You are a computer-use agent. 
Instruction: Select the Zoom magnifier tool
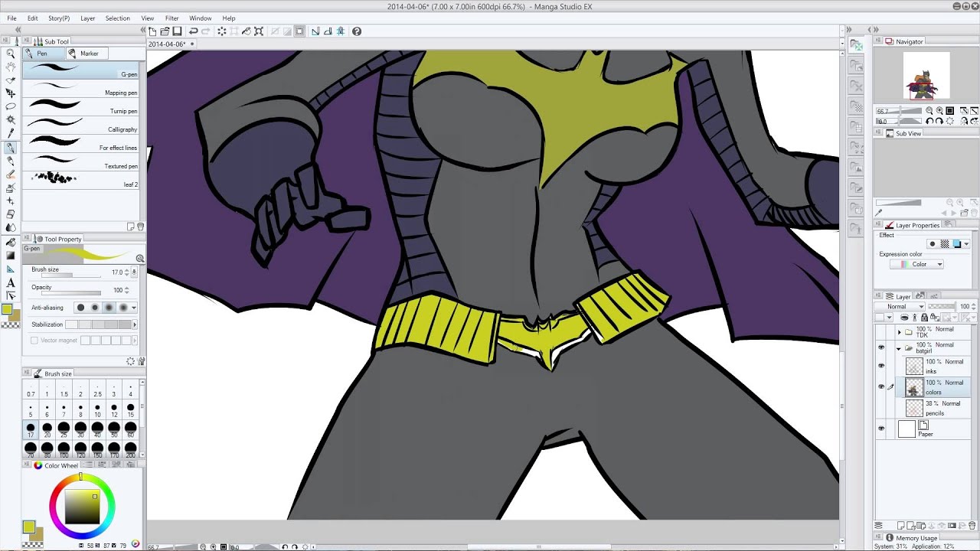(x=11, y=54)
